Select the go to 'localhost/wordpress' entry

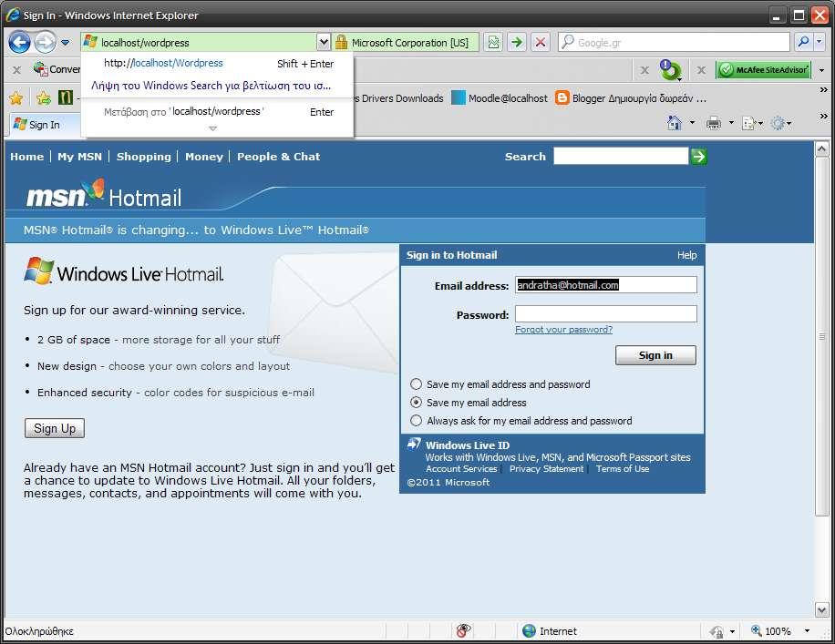[217, 112]
